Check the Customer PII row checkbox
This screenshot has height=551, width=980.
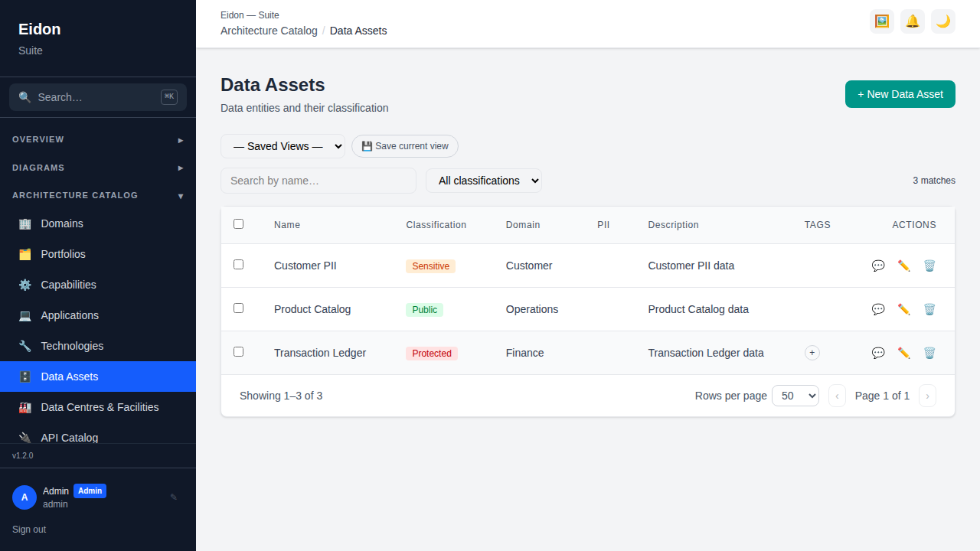pos(238,264)
